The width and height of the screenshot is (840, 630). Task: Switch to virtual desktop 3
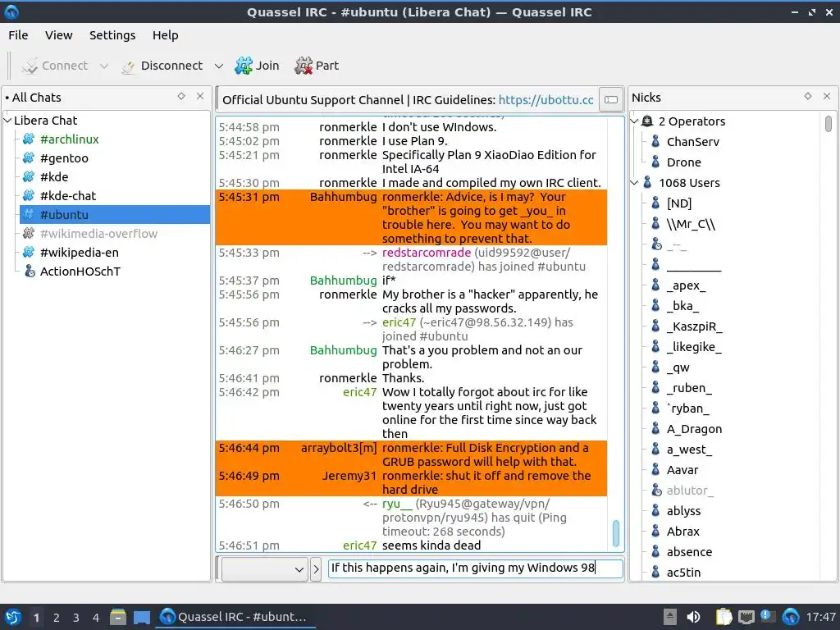[x=76, y=618]
